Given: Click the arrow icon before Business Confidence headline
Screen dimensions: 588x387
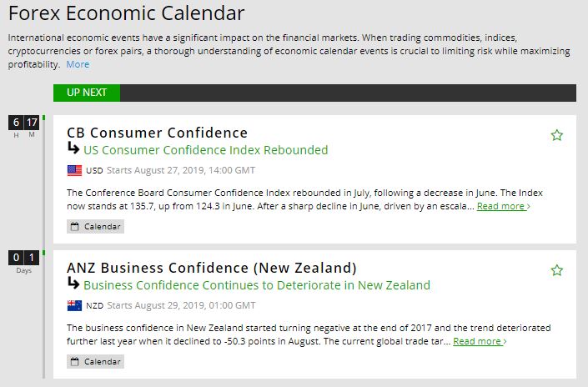Looking at the screenshot, I should 73,284.
